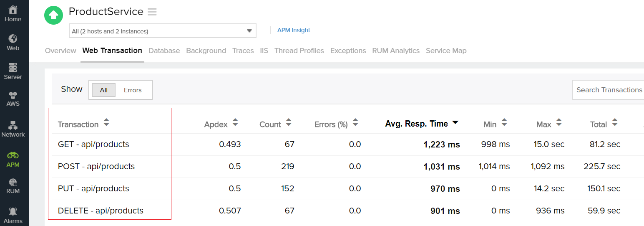Sort by the Apdex column arrows

point(235,122)
